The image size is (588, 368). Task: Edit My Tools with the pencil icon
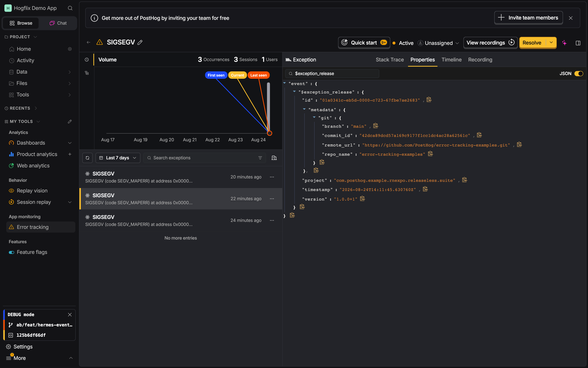point(70,121)
